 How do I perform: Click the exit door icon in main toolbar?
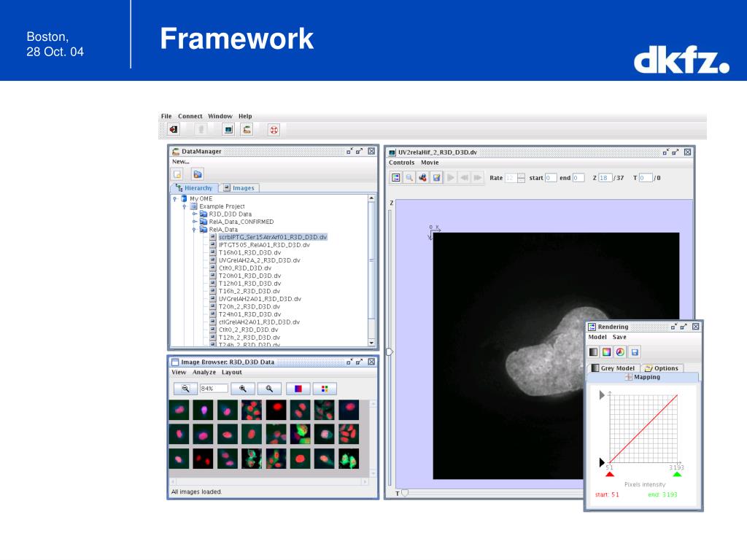pyautogui.click(x=174, y=130)
